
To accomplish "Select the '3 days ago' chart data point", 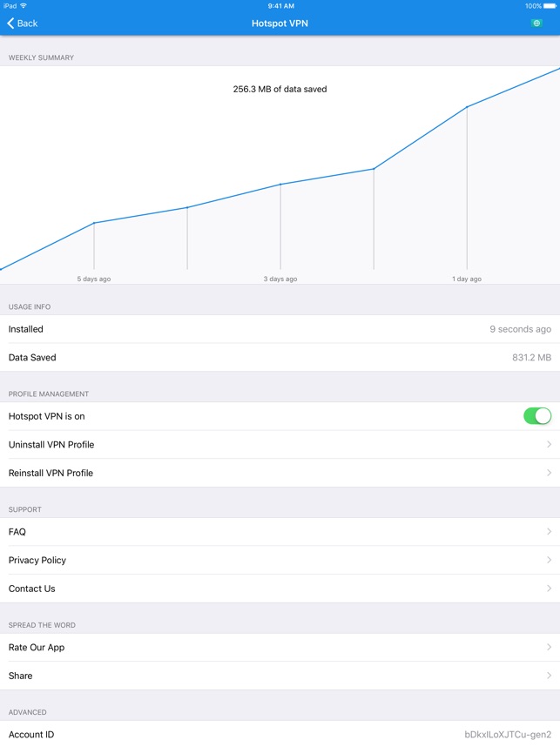I will pos(280,184).
